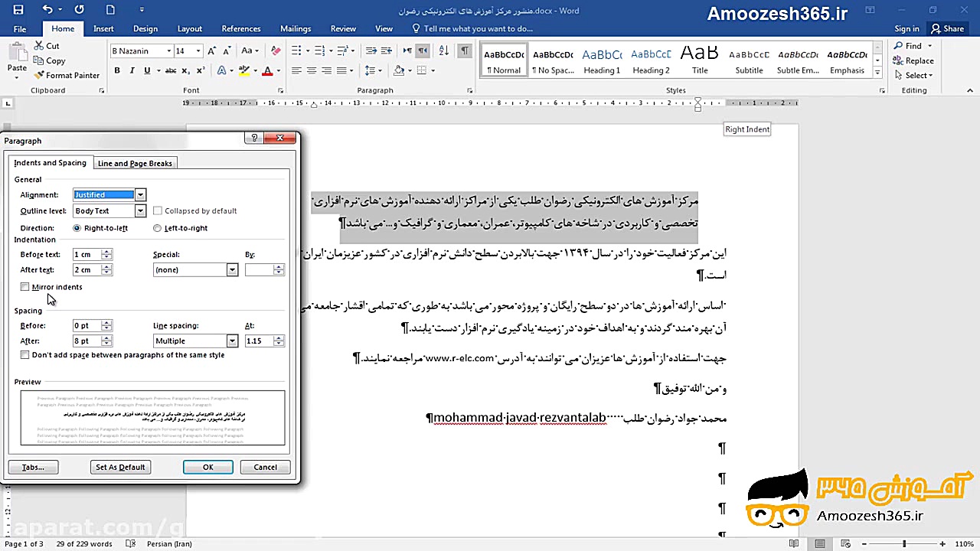
Task: Click the Set As Default button
Action: 120,467
